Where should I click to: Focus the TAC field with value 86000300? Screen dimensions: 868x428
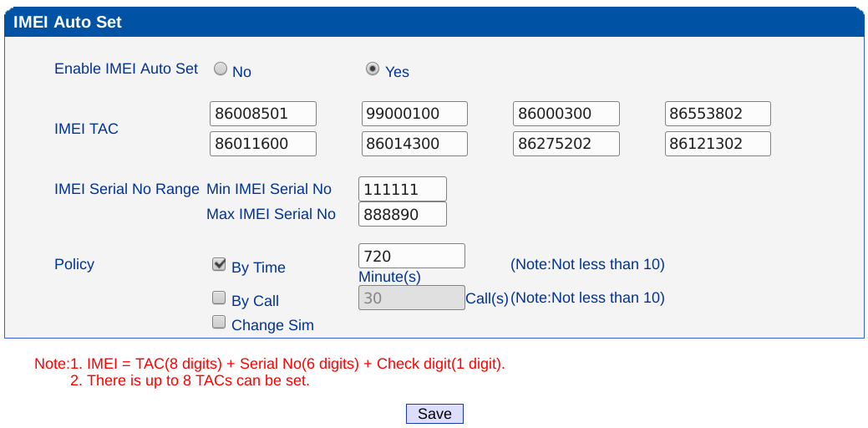[566, 114]
